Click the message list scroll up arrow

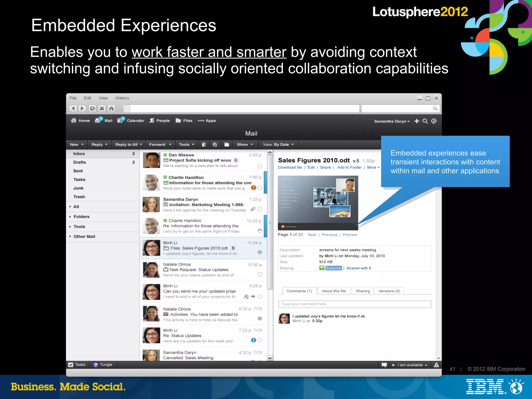pyautogui.click(x=270, y=152)
